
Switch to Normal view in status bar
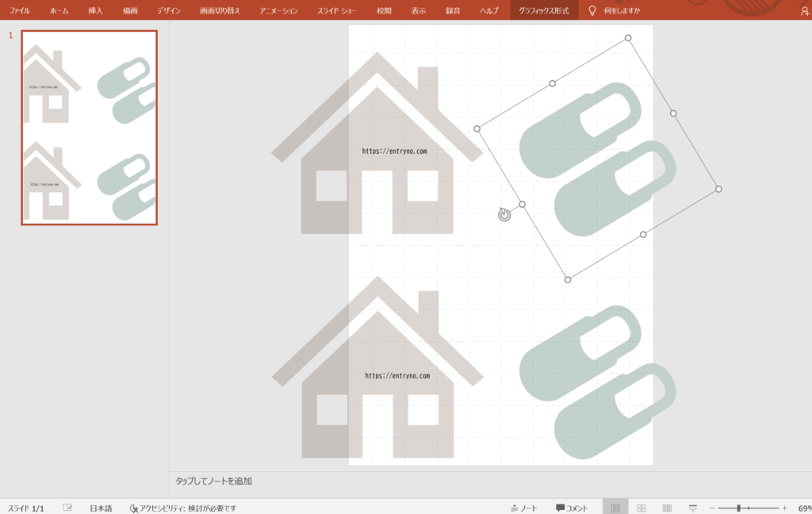pyautogui.click(x=615, y=508)
